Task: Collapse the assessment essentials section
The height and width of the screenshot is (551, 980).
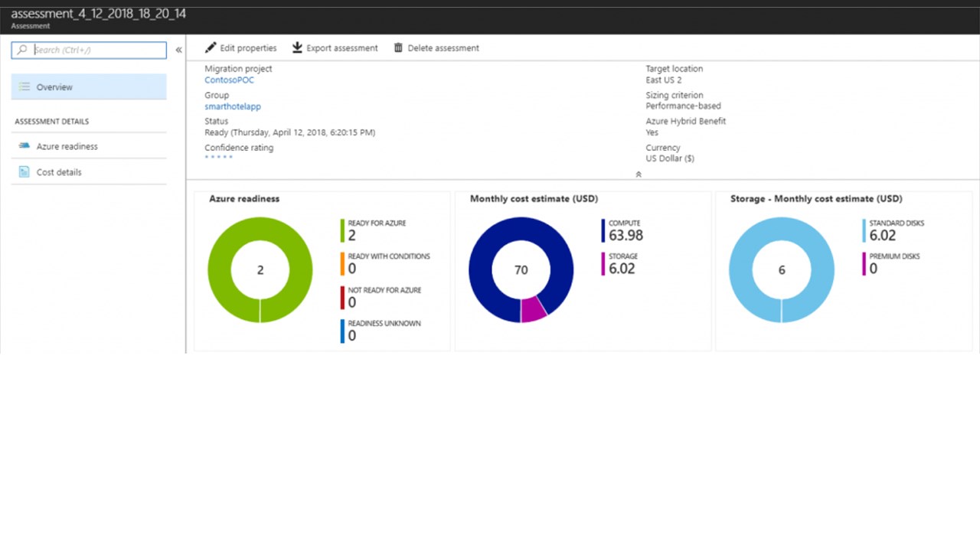Action: pos(639,174)
